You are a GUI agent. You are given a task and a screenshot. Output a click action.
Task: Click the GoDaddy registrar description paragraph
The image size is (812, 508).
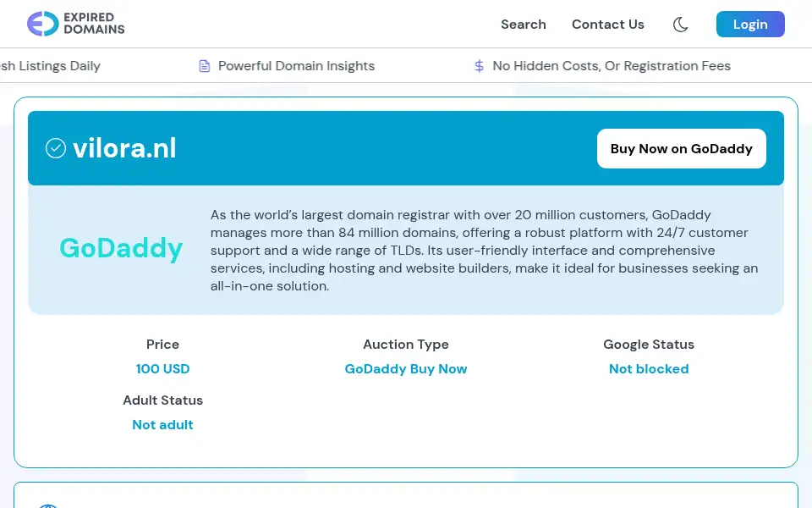484,251
